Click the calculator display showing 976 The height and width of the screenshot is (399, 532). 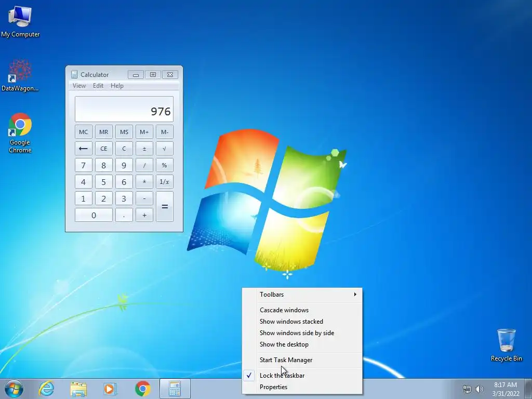(x=124, y=109)
